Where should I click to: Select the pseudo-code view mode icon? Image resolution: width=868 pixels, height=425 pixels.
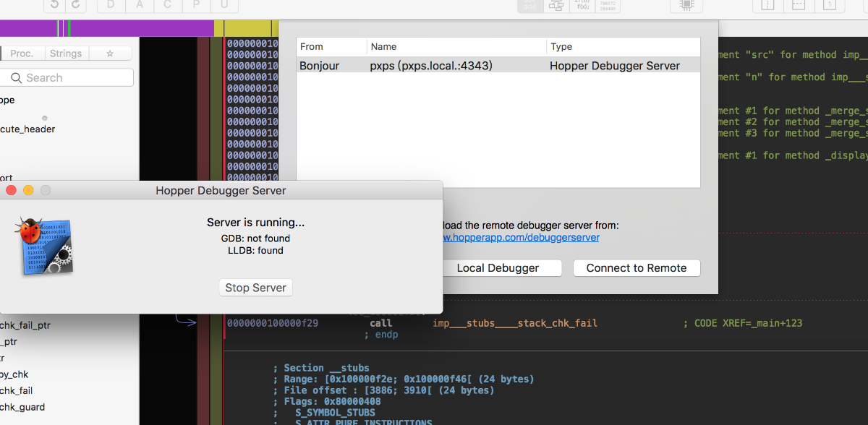(581, 5)
